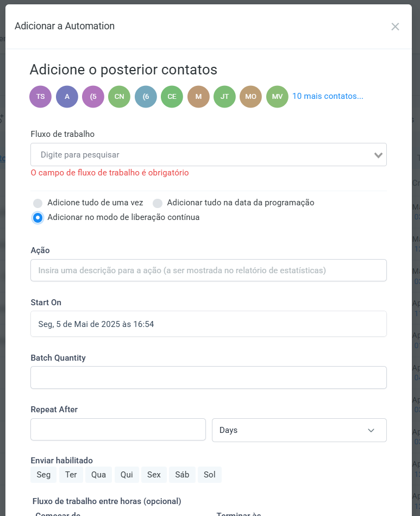Screen dimensions: 420x516
Task: Click the purple A contact avatar
Action: (67, 97)
